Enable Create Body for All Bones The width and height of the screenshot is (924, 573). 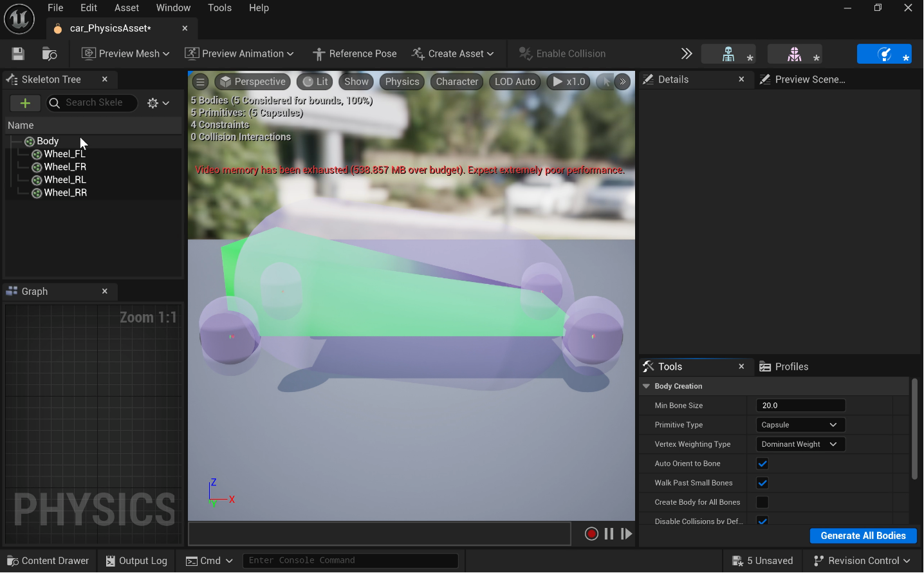762,502
